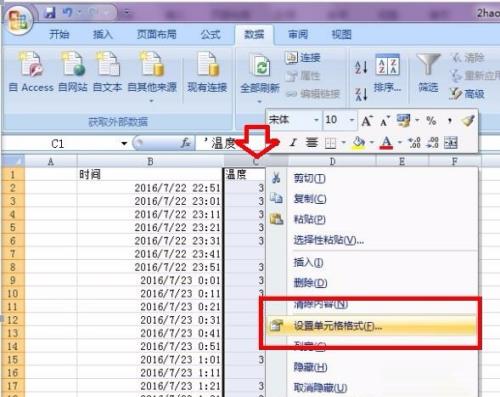Click the insert function fx button

(186, 143)
